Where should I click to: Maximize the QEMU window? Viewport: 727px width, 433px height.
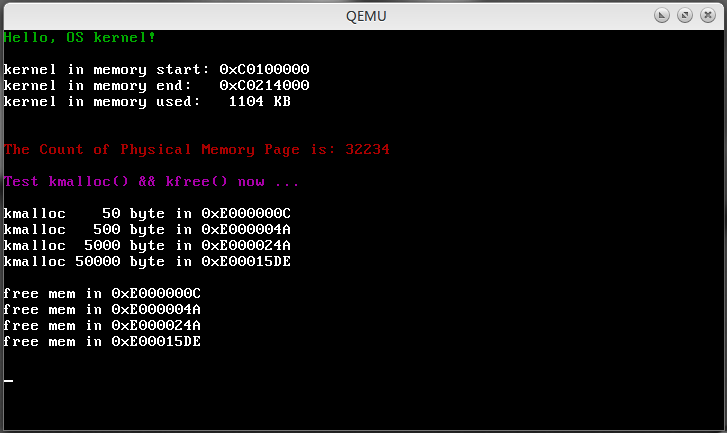tap(685, 16)
